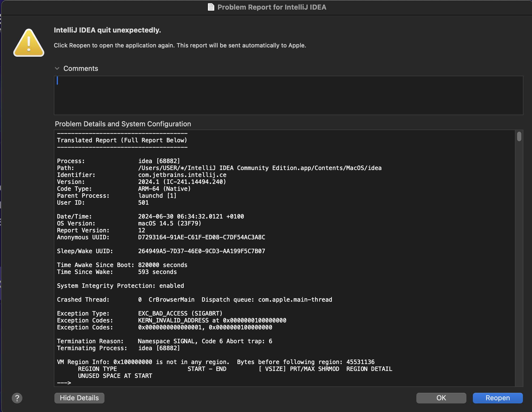This screenshot has height=412, width=532.
Task: Click the process value 'idea [68882]'
Action: (x=159, y=161)
